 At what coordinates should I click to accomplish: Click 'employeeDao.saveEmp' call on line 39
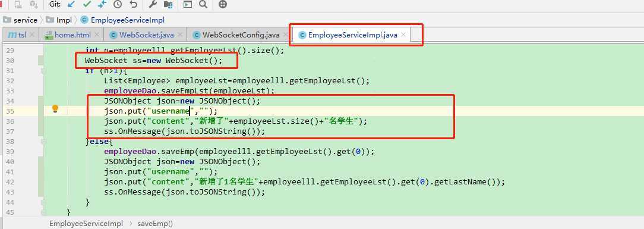(239, 151)
